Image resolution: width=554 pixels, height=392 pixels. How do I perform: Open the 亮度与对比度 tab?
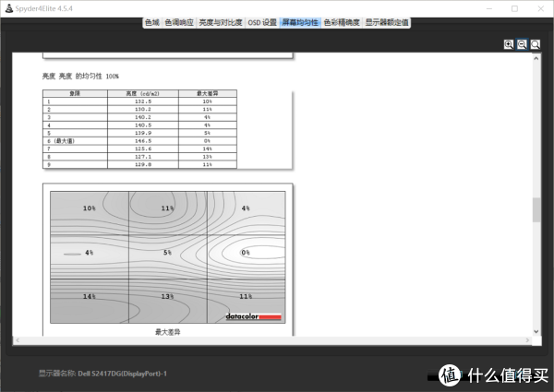point(221,22)
